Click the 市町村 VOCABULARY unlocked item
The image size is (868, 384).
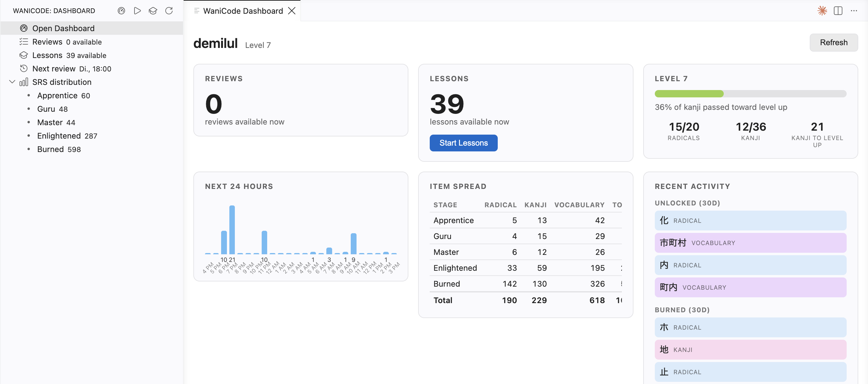pyautogui.click(x=750, y=243)
